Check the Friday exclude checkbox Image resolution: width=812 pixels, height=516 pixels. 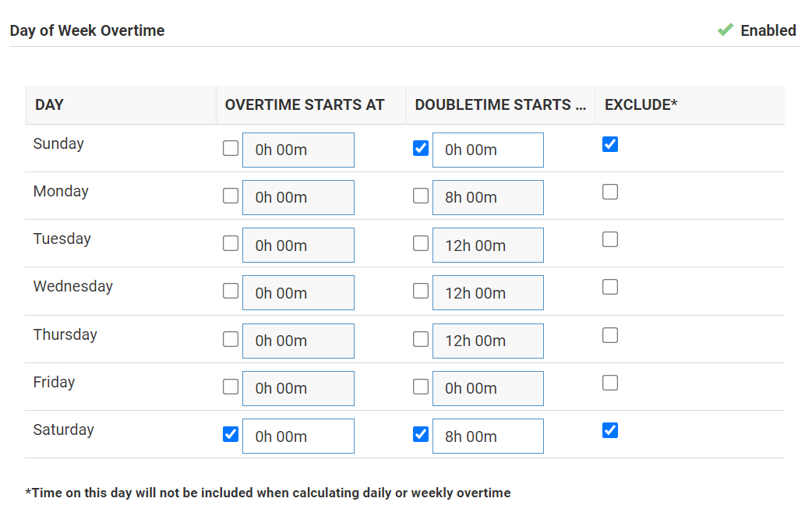pos(610,383)
